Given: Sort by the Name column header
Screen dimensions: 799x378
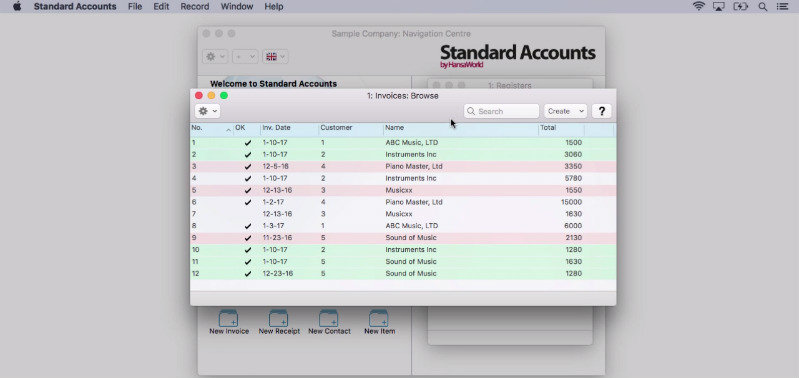Looking at the screenshot, I should point(461,128).
